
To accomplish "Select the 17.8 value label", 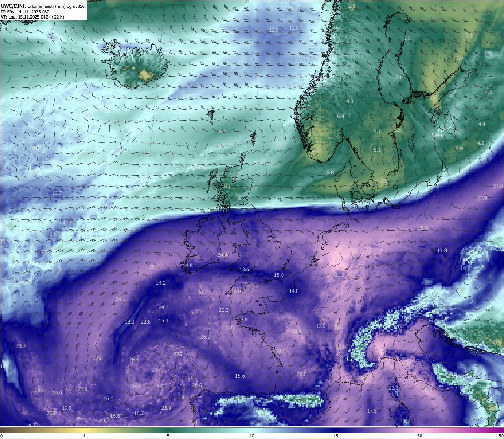I will (x=67, y=408).
